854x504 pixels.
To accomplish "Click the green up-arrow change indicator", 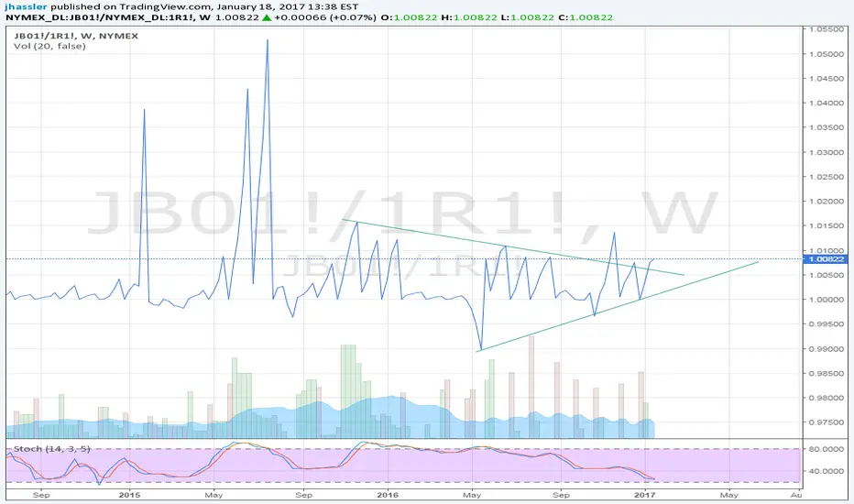I will click(267, 17).
